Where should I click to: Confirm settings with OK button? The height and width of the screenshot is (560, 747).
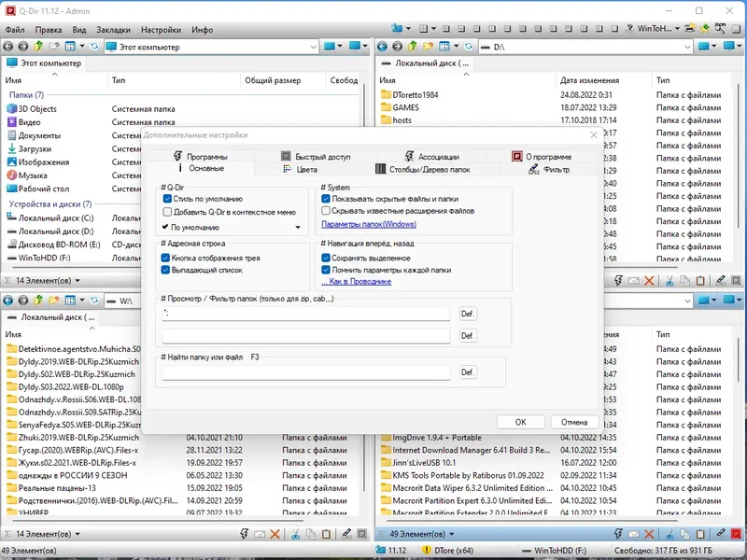coord(520,422)
